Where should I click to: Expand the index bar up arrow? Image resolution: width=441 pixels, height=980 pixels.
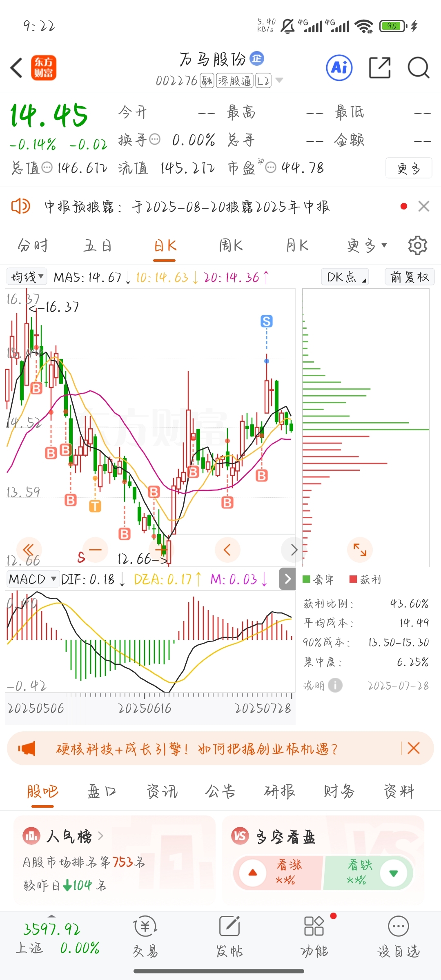(52, 916)
